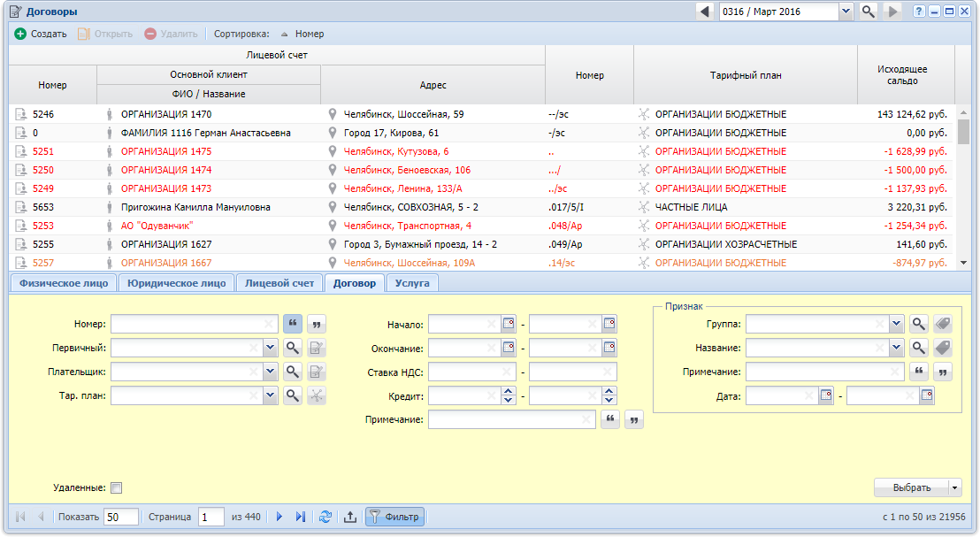
Task: Click the search icon next to Плательщик
Action: point(293,372)
